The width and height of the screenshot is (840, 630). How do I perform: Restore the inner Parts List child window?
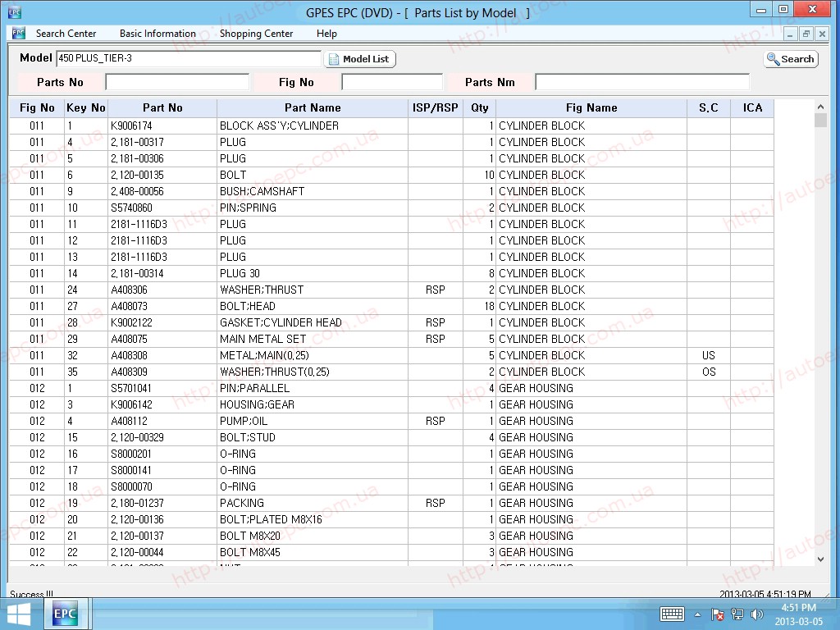click(x=806, y=34)
